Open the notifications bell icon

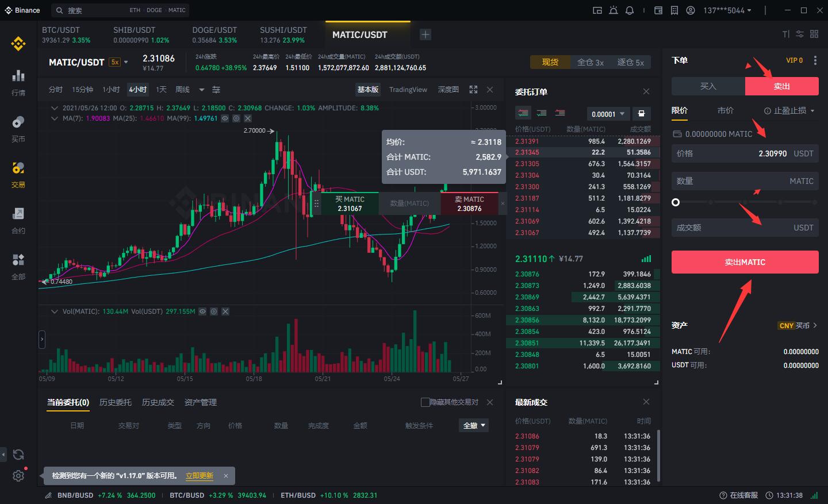click(630, 10)
